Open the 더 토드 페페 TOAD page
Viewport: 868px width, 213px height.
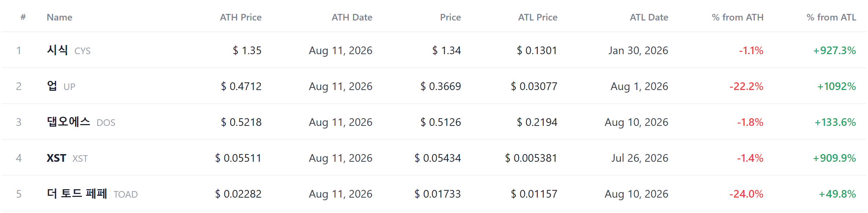click(x=92, y=194)
